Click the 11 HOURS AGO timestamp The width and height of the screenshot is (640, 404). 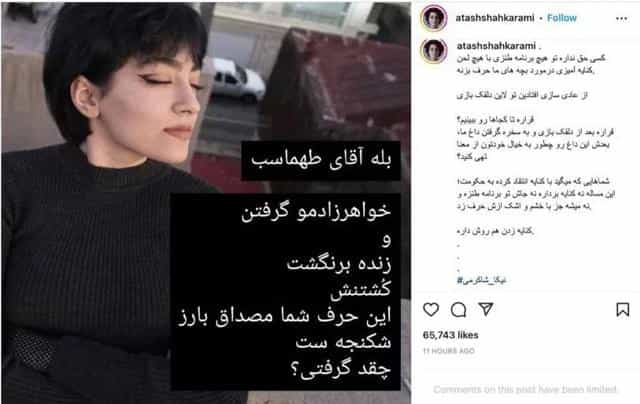(449, 351)
